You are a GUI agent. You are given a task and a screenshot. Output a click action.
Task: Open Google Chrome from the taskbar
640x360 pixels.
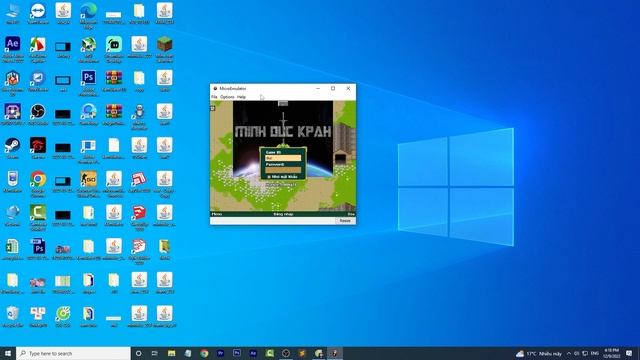coord(204,353)
